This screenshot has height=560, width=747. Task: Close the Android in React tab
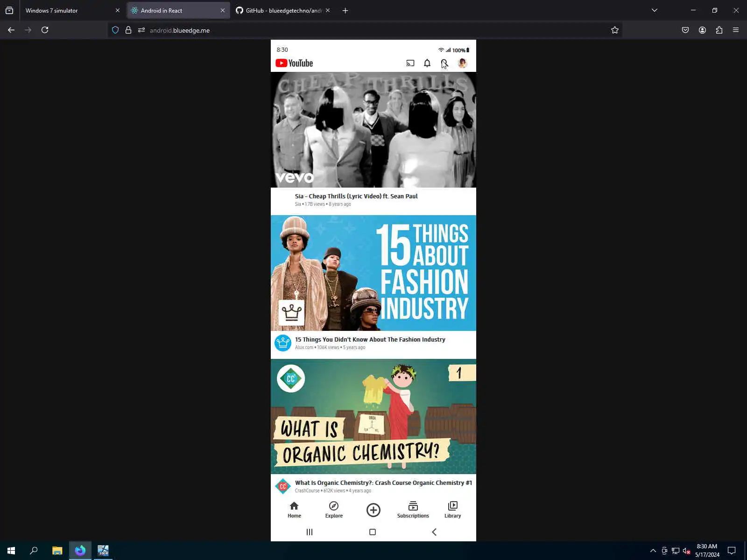coord(223,10)
